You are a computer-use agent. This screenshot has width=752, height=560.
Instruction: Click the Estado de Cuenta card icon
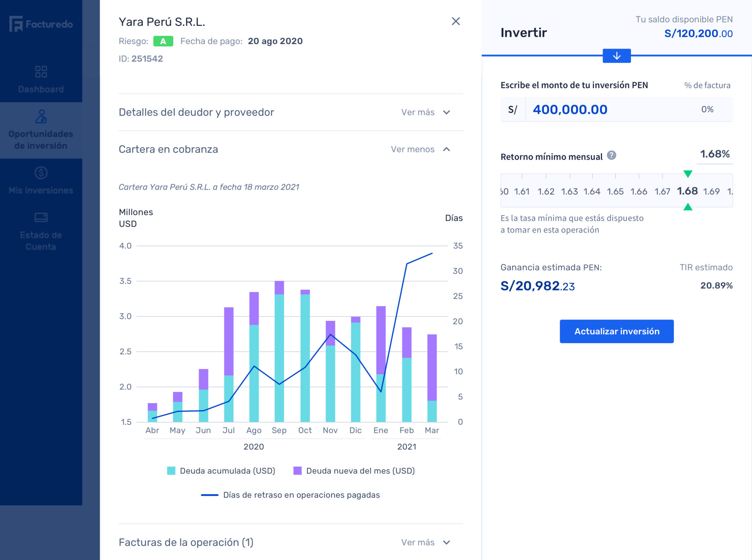(x=41, y=217)
